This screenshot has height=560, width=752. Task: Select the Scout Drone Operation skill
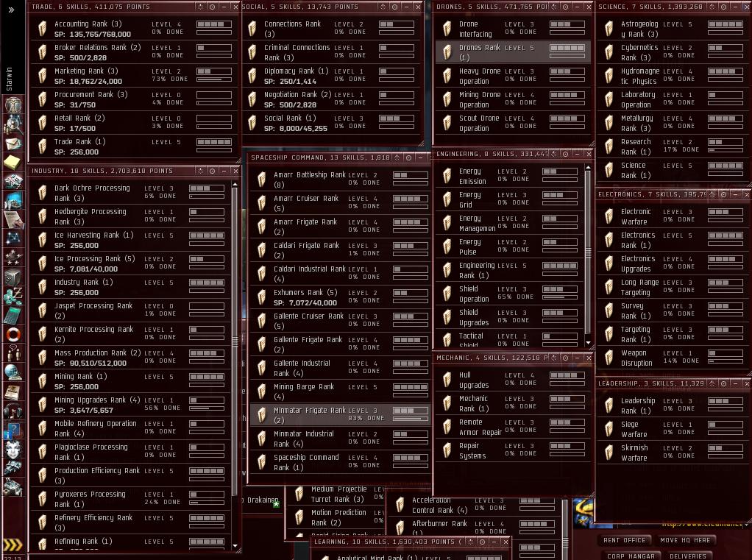click(x=513, y=123)
